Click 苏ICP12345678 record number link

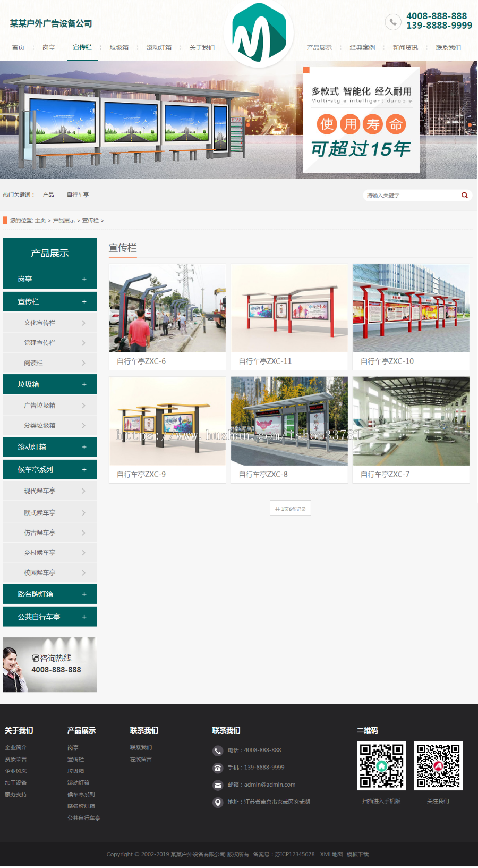point(295,854)
